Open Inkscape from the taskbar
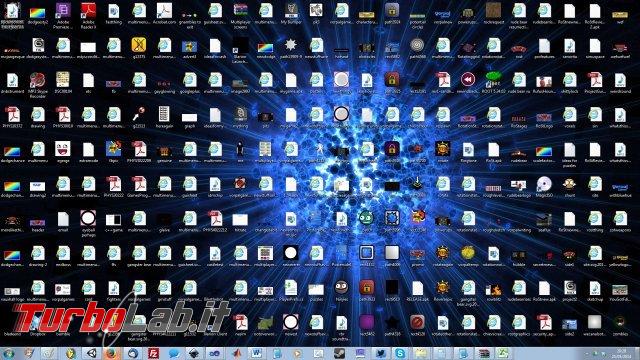 coord(195,353)
